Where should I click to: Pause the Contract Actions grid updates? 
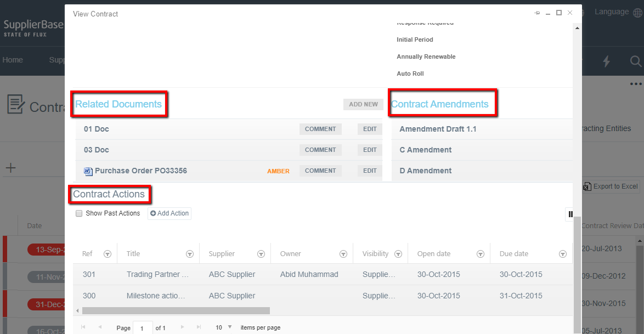pos(569,214)
